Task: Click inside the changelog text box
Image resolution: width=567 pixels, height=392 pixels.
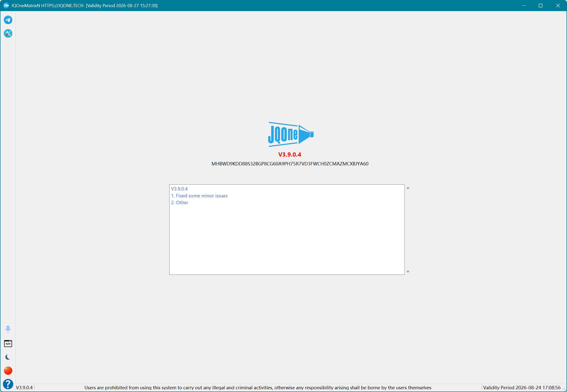Action: pyautogui.click(x=287, y=229)
